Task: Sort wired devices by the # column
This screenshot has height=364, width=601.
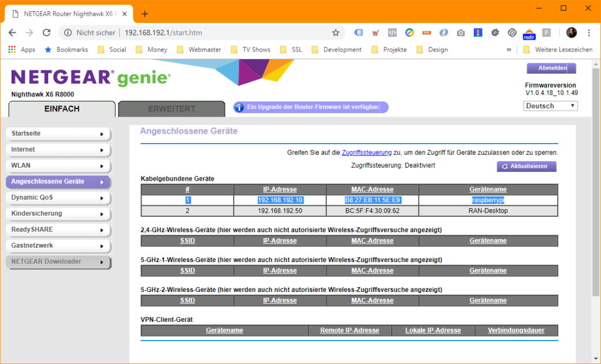Action: coord(187,189)
